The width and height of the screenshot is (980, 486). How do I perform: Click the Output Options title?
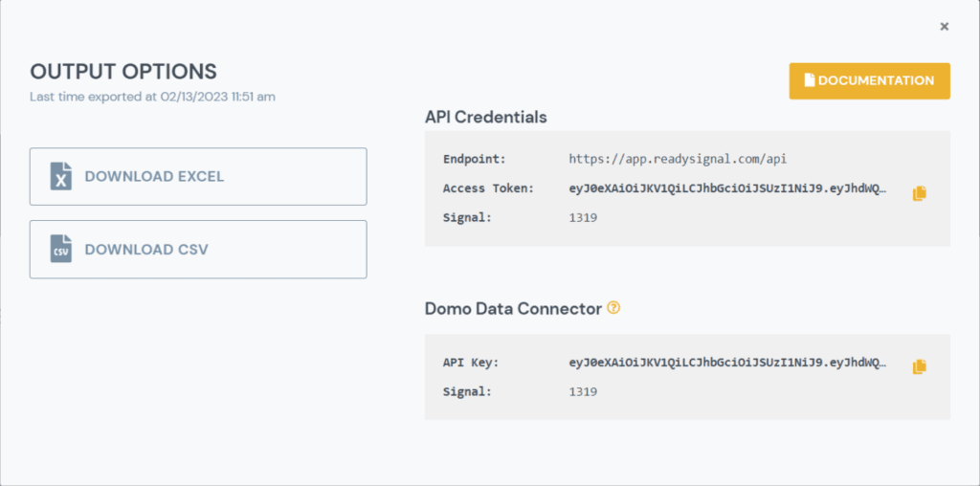tap(123, 72)
